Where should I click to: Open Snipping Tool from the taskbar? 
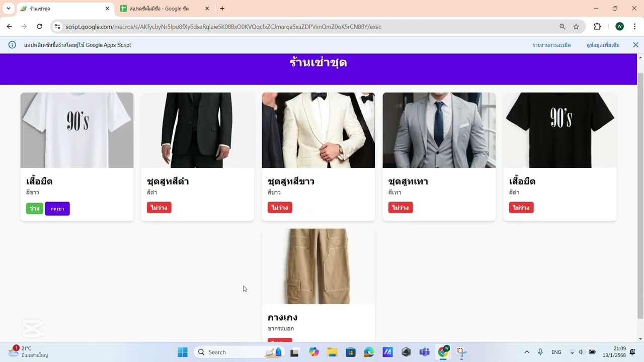click(461, 352)
